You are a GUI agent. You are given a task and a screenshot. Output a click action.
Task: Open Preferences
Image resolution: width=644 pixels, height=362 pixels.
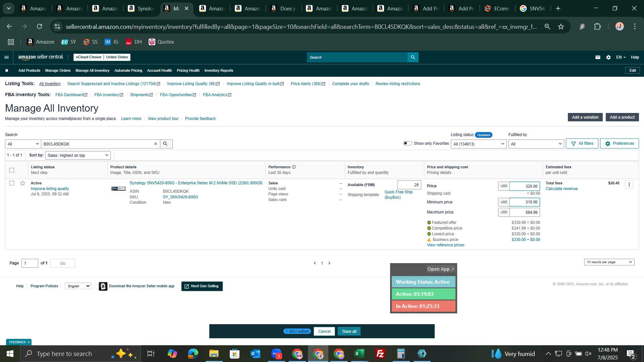[x=619, y=143]
